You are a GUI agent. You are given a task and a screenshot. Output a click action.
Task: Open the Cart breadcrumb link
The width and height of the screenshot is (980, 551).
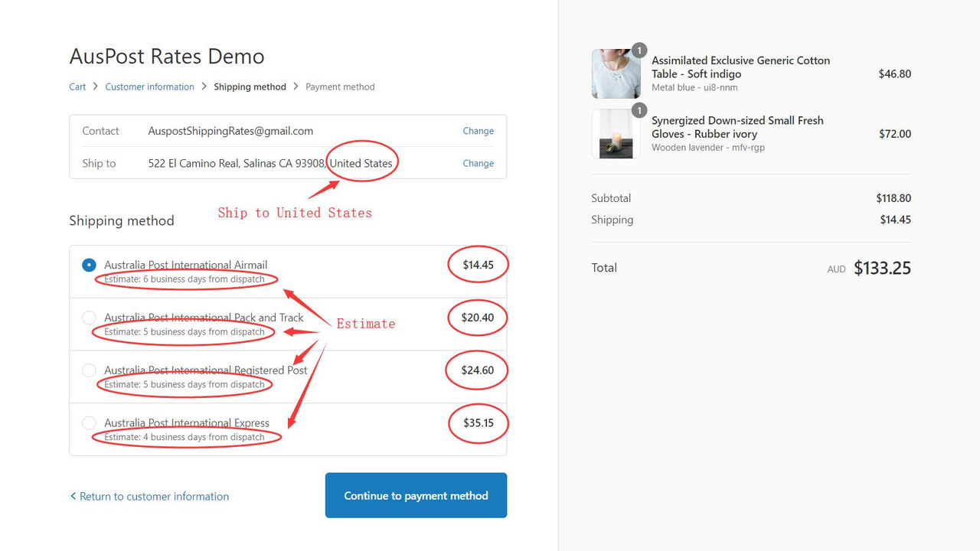point(77,86)
